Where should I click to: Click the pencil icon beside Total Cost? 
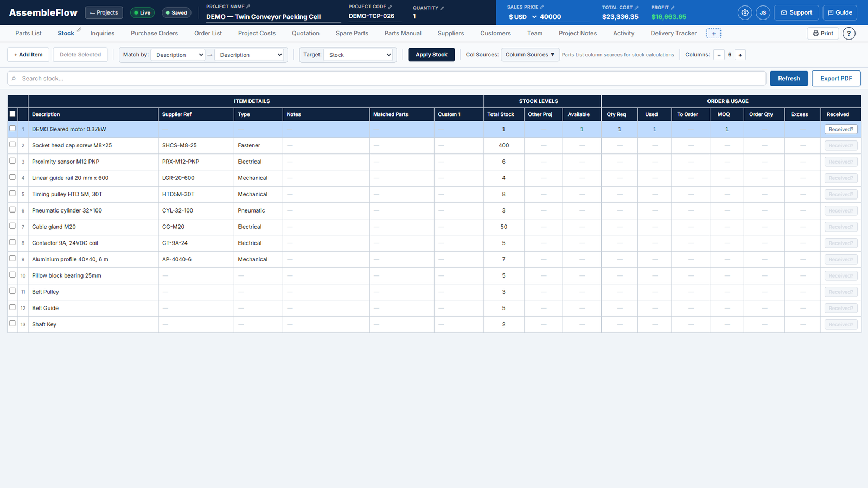636,8
